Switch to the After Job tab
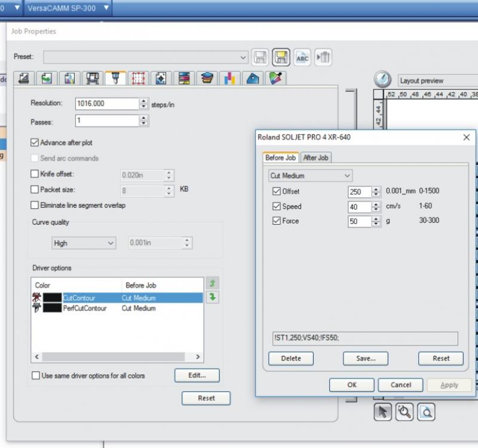Screen dimensions: 478x448 316,158
